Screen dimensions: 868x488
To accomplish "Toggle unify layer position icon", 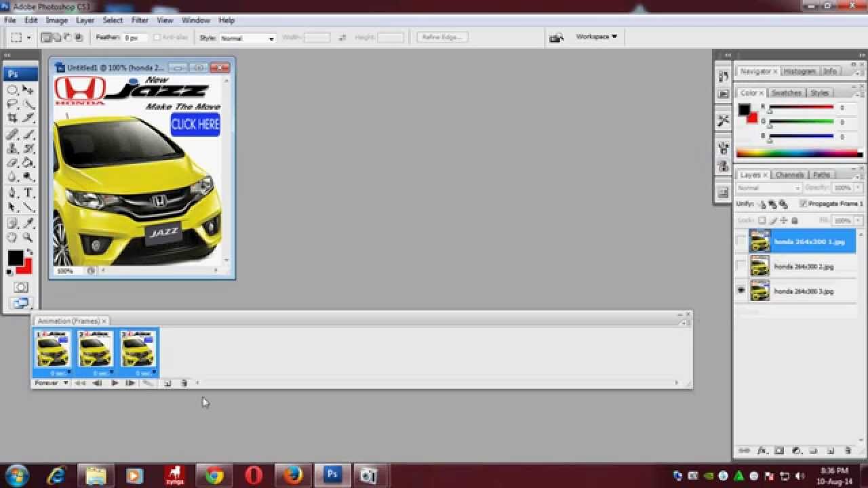I will (x=762, y=204).
